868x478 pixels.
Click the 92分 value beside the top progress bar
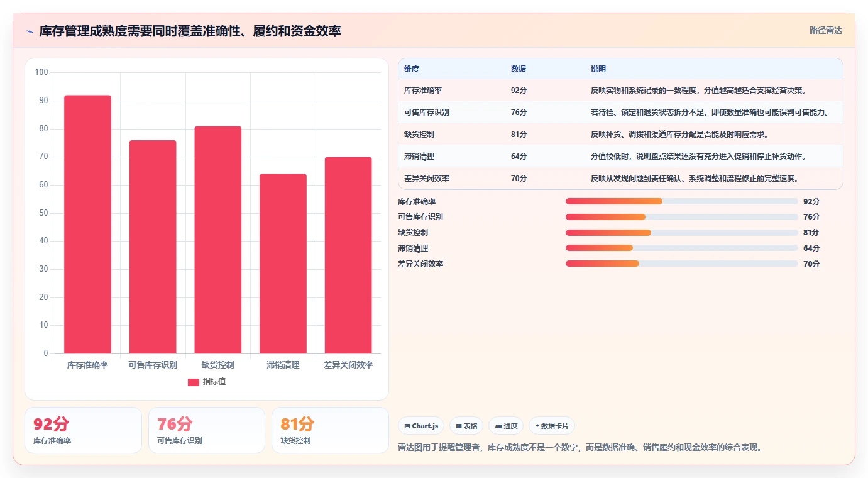(x=811, y=201)
